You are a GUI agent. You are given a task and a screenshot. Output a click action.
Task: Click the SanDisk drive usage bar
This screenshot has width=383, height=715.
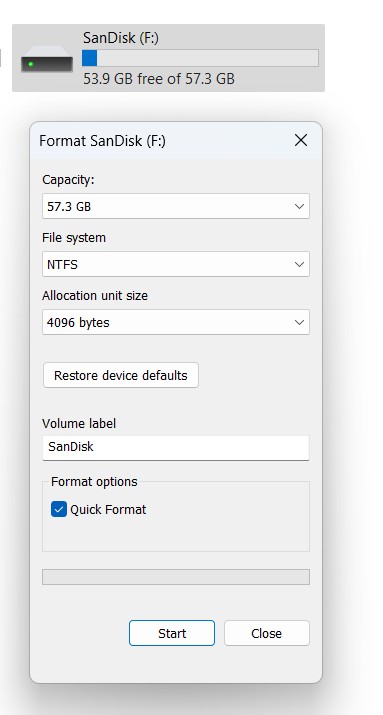(x=200, y=58)
